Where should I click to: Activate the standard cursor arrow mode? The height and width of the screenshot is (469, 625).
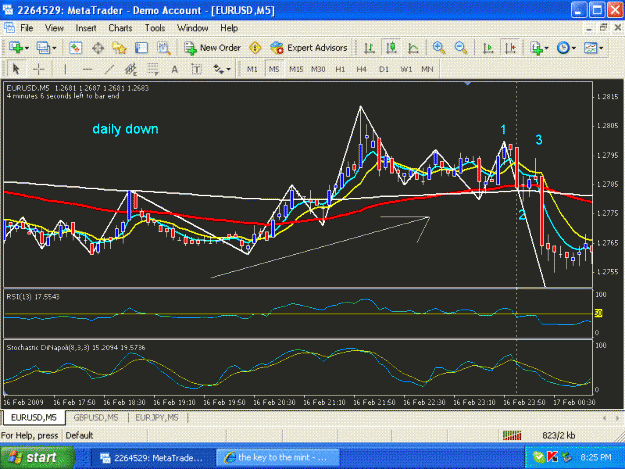[x=16, y=69]
